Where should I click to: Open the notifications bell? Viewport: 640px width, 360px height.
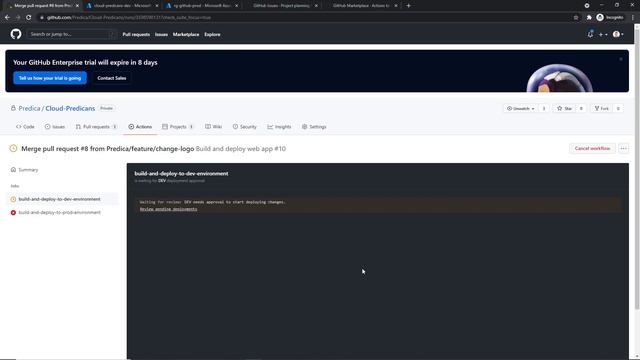tap(590, 34)
